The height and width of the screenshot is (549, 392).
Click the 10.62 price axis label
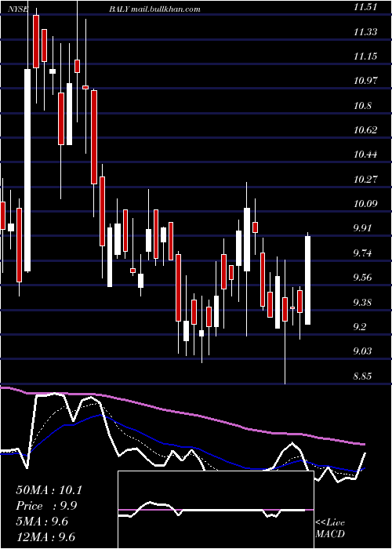pos(365,130)
